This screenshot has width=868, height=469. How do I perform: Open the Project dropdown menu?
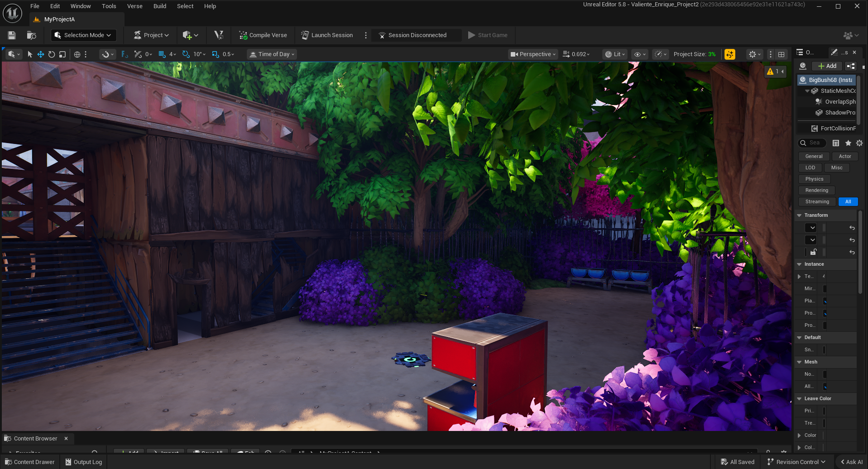151,35
